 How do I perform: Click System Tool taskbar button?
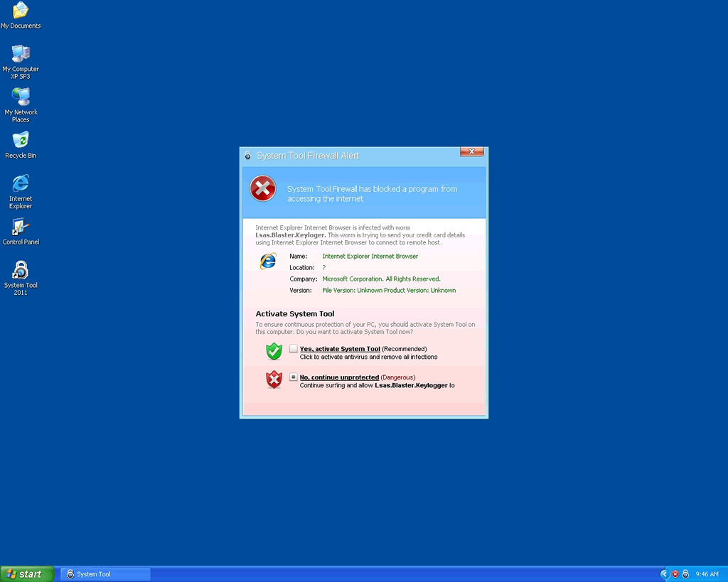(105, 574)
